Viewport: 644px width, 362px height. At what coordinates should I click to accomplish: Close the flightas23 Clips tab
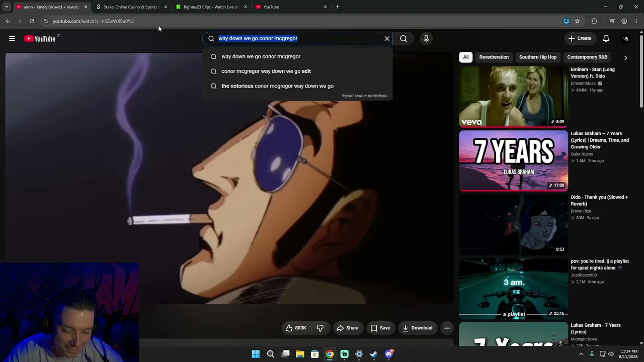pos(246,7)
